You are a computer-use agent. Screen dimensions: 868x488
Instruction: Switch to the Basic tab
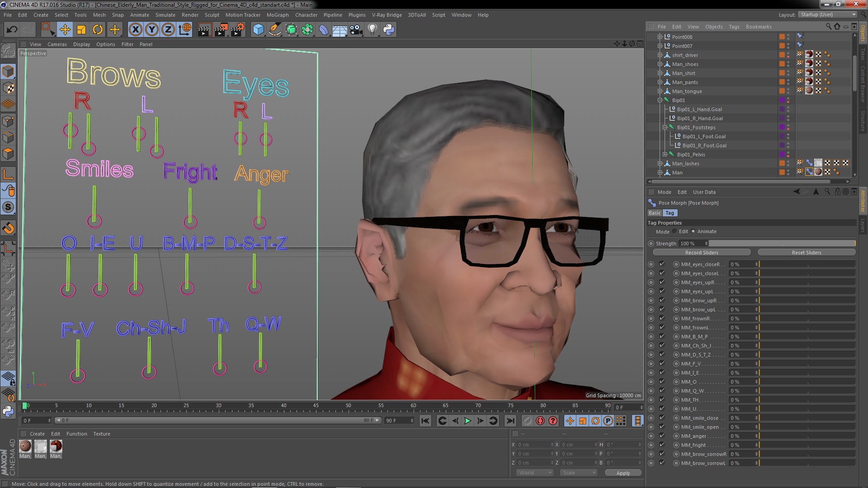654,213
